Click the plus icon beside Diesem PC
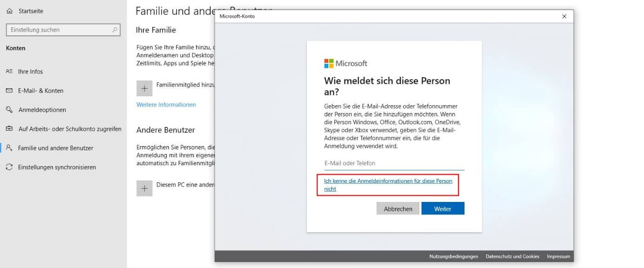644x268 pixels. click(x=144, y=188)
